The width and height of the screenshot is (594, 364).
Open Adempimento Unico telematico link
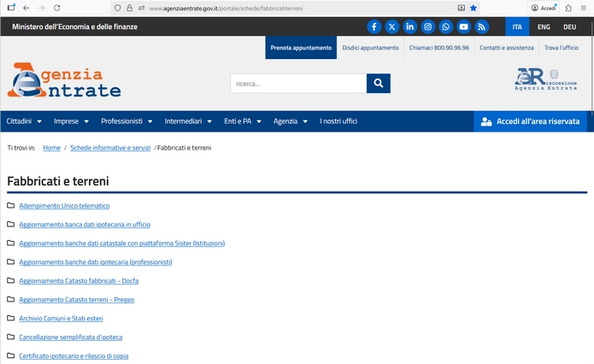pyautogui.click(x=64, y=206)
